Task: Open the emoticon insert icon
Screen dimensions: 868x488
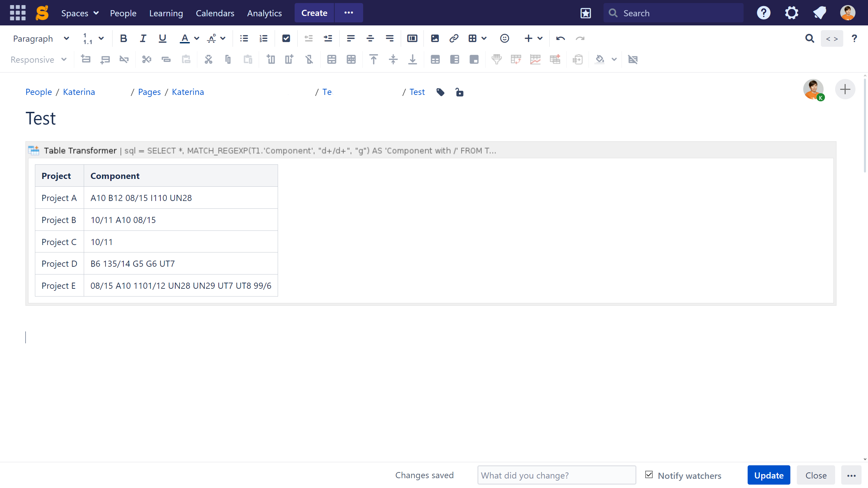Action: (x=504, y=39)
